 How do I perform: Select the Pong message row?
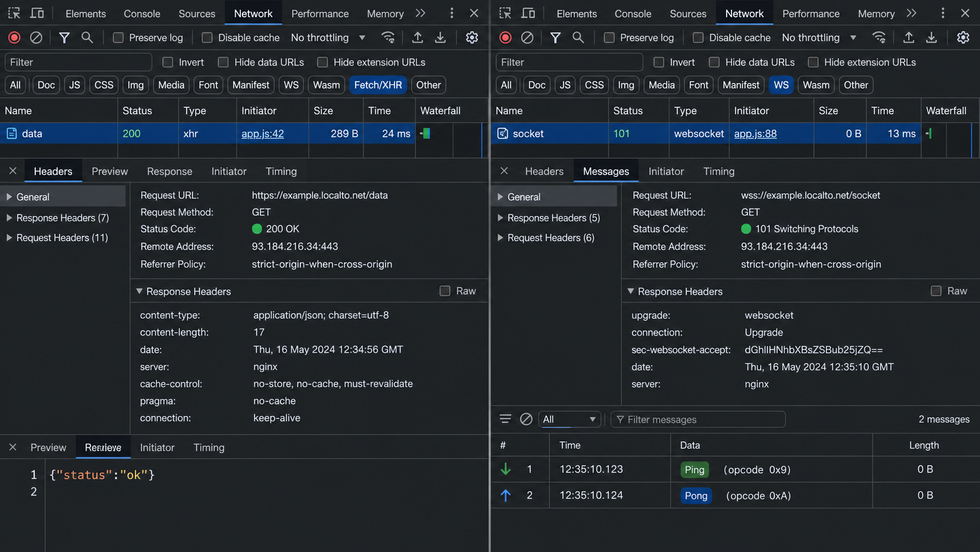click(x=735, y=495)
